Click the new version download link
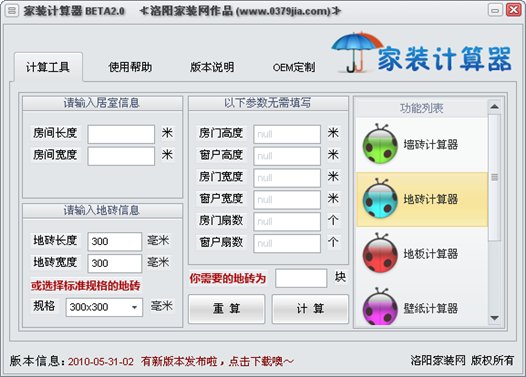This screenshot has width=526, height=377. [x=217, y=361]
